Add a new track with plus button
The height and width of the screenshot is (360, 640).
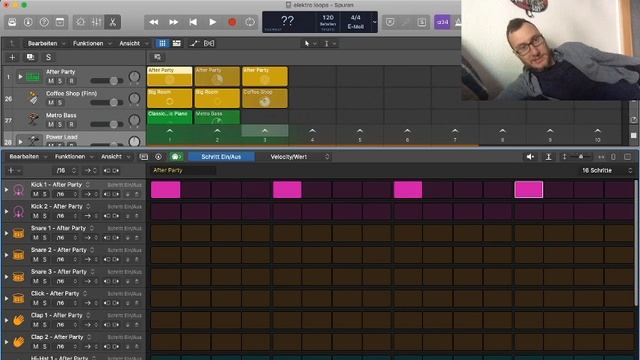tap(12, 57)
